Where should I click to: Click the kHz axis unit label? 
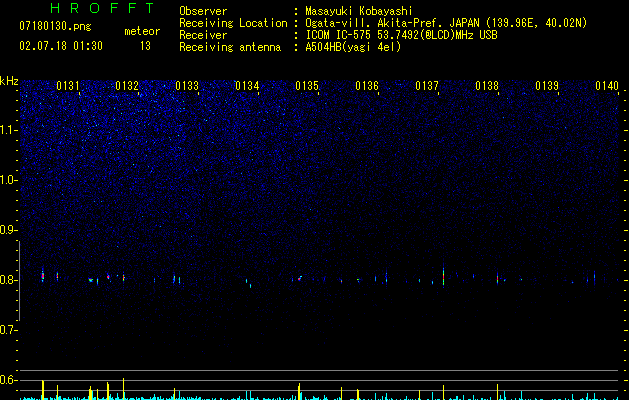point(9,81)
